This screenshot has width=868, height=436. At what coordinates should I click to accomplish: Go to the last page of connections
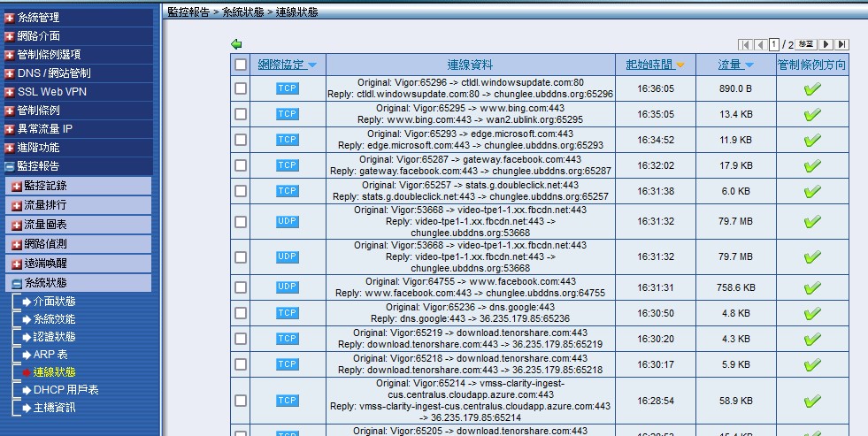click(841, 44)
